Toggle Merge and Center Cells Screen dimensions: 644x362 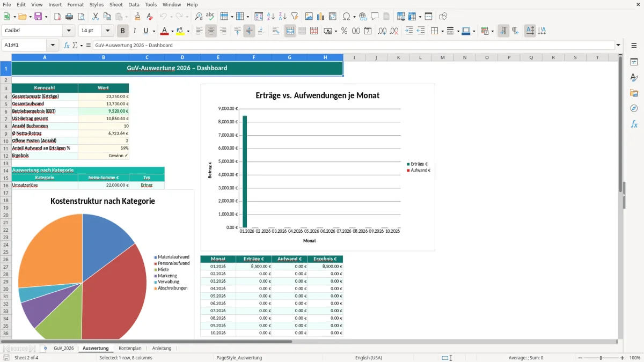pyautogui.click(x=290, y=31)
